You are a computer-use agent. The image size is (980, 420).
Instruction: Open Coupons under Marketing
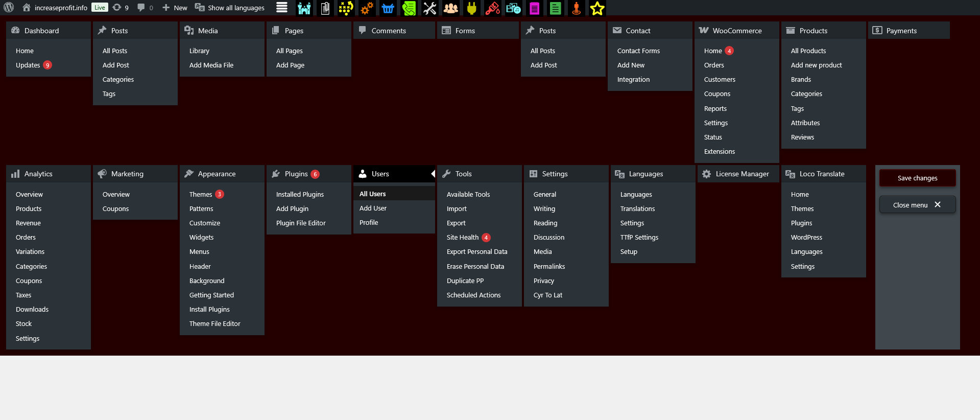click(x=115, y=208)
